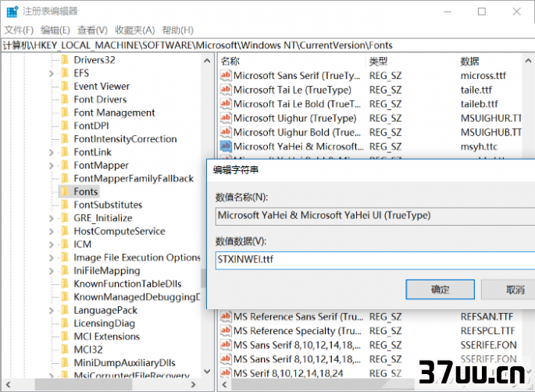This screenshot has width=535, height=392.
Task: Click string icon of MS Reference Specialty
Action: (x=226, y=330)
